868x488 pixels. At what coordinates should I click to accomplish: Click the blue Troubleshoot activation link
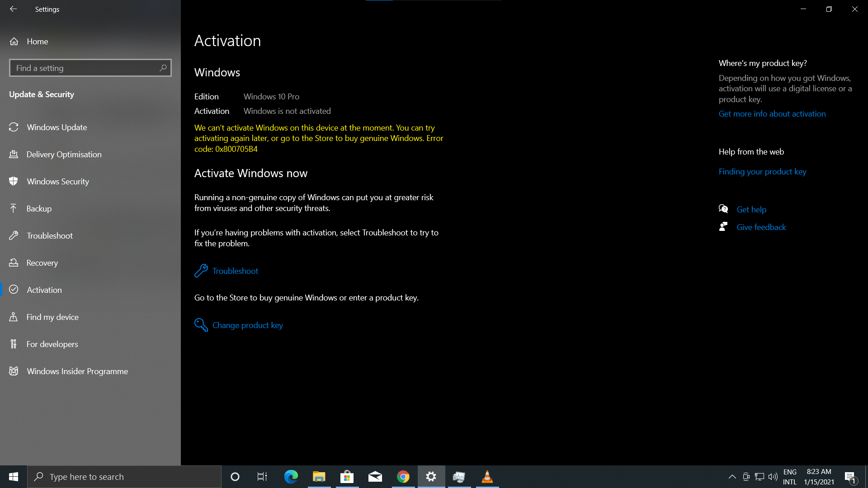[x=235, y=271]
